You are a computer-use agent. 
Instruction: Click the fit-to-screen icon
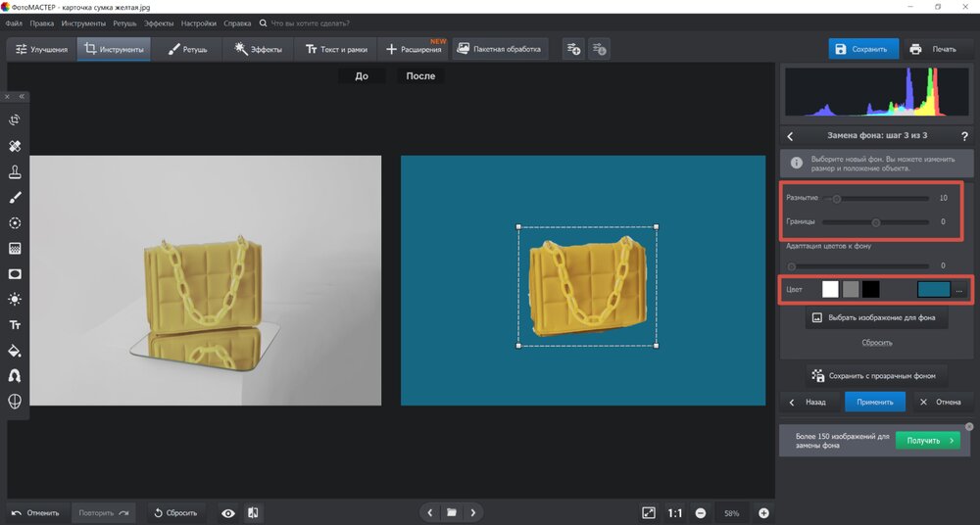[x=648, y=512]
